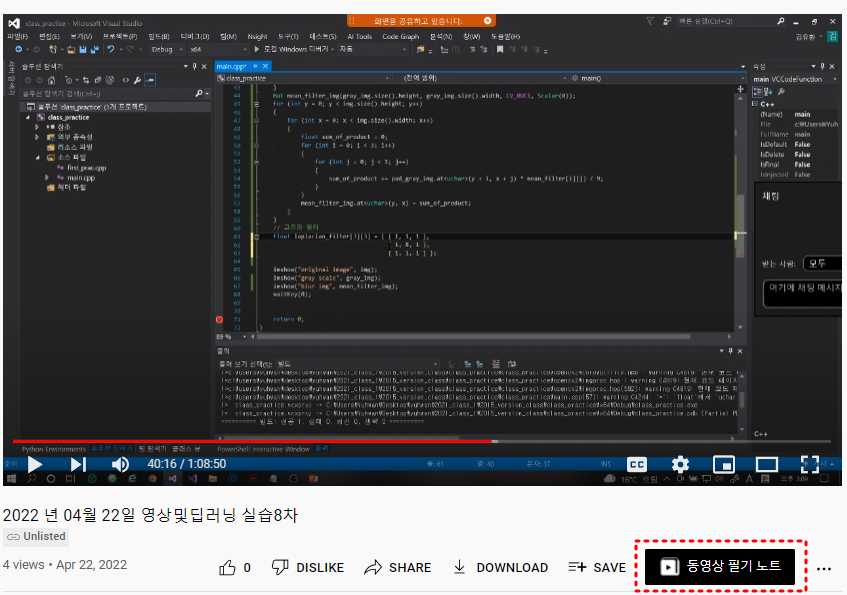Open the 보기(V) menu
This screenshot has width=847, height=595.
tap(81, 36)
